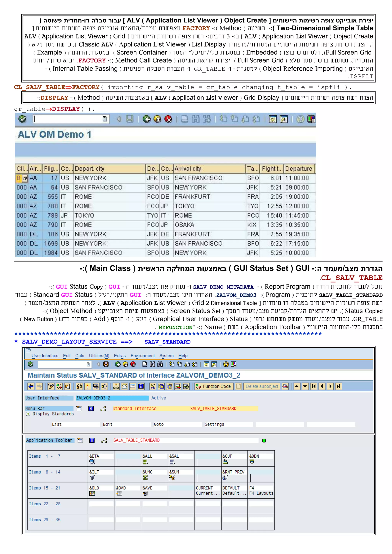Click the &ILT filter icon
This screenshot has width=392, height=554.
pos(92,477)
